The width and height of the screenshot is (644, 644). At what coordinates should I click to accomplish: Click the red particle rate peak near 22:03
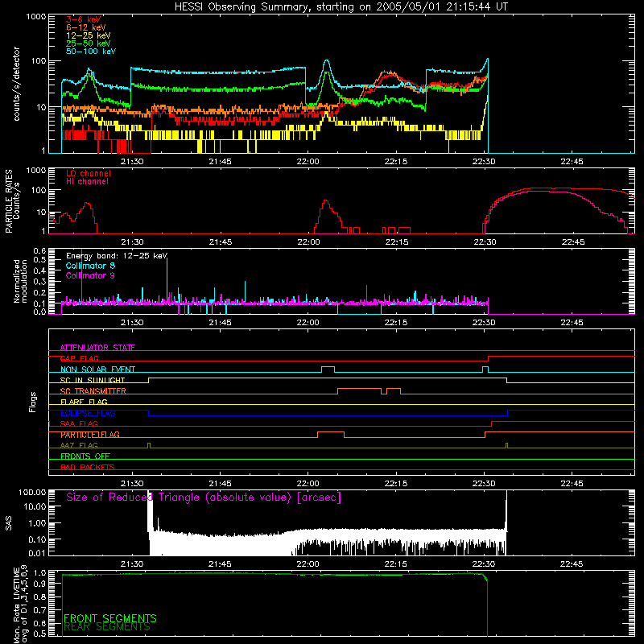325,200
